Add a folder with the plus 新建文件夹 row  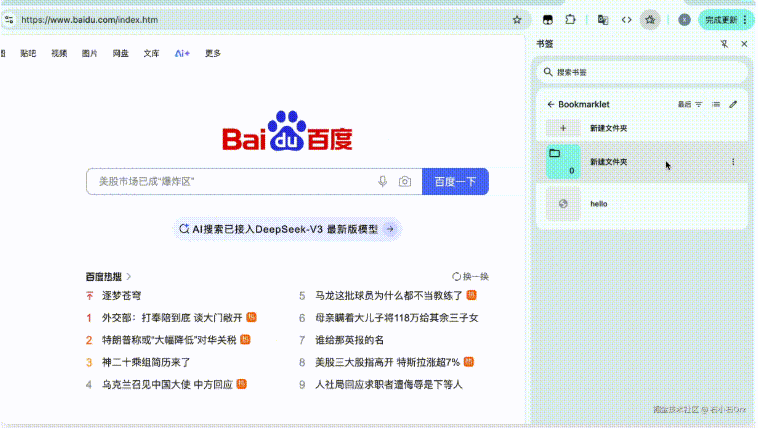[x=642, y=128]
